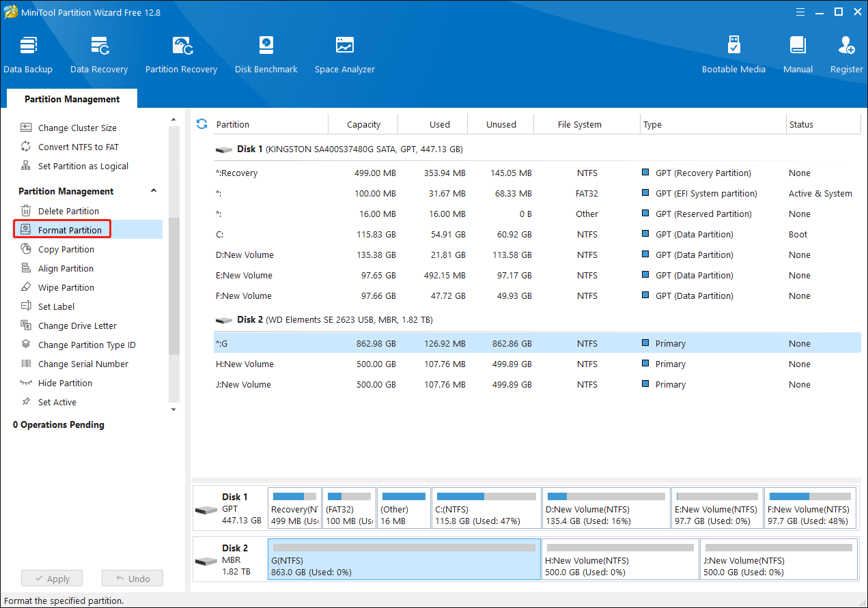Refresh the partition list
The width and height of the screenshot is (868, 608).
(201, 124)
